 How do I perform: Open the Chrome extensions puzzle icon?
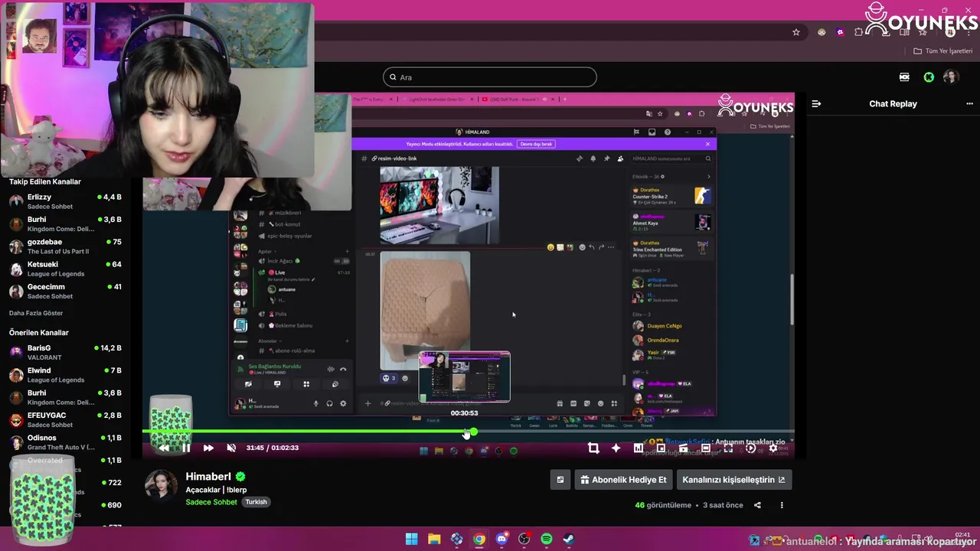(x=859, y=32)
